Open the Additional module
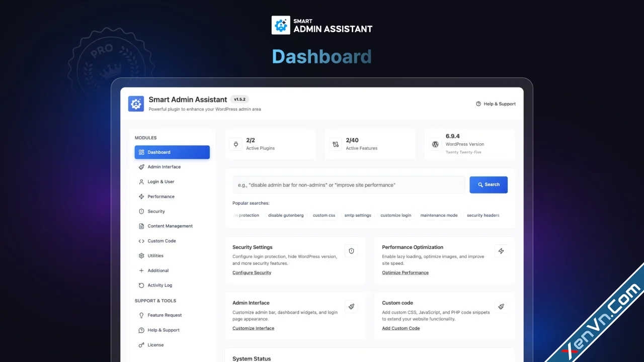The image size is (644, 362). pos(172,270)
